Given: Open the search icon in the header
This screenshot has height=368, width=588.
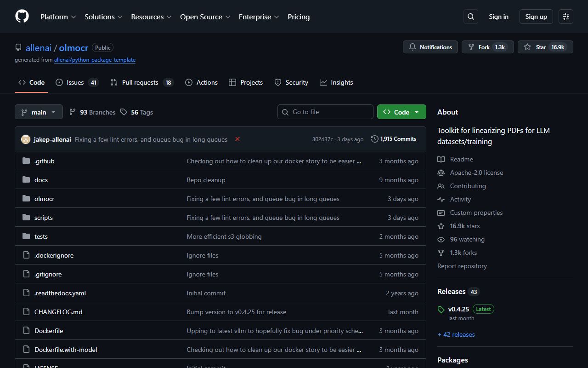Looking at the screenshot, I should (470, 17).
